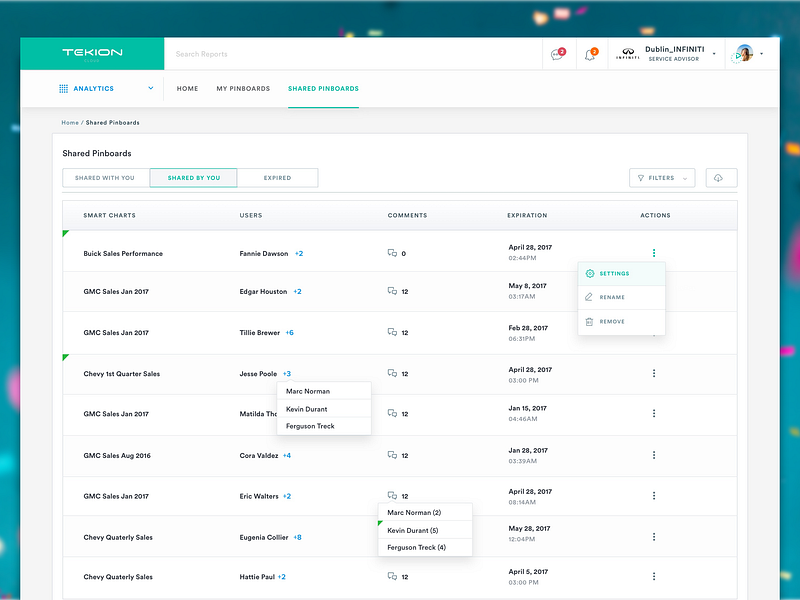Open actions menu for Buick Sales Performance
Image resolution: width=800 pixels, height=600 pixels.
654,253
